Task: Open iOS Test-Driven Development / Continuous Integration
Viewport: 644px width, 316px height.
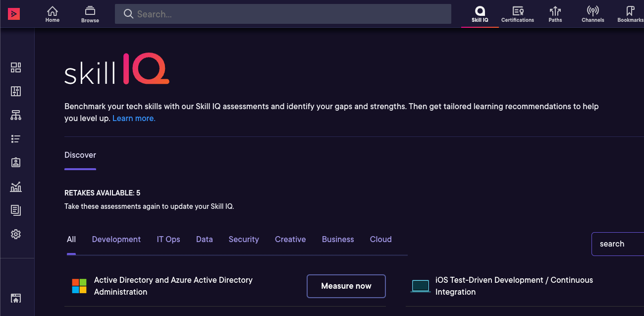Action: pyautogui.click(x=514, y=286)
